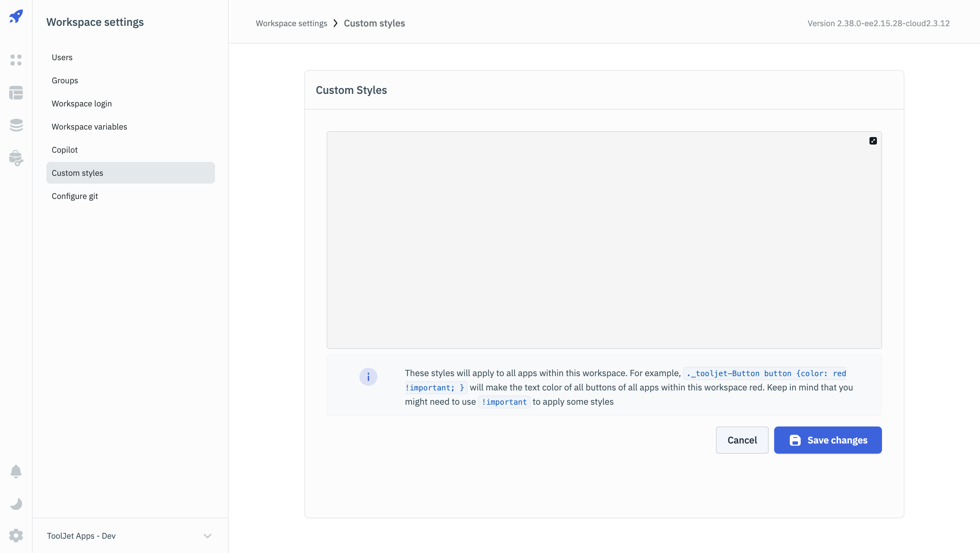
Task: Open the data sources stack icon
Action: [x=16, y=125]
